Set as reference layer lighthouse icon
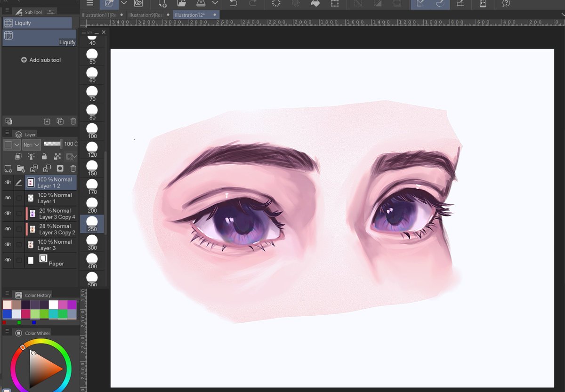The image size is (565, 392). 31,156
